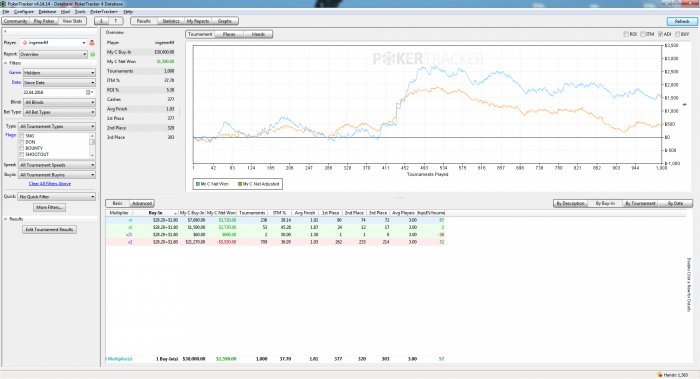
Task: Click the red player icon beside Player field
Action: (92, 43)
